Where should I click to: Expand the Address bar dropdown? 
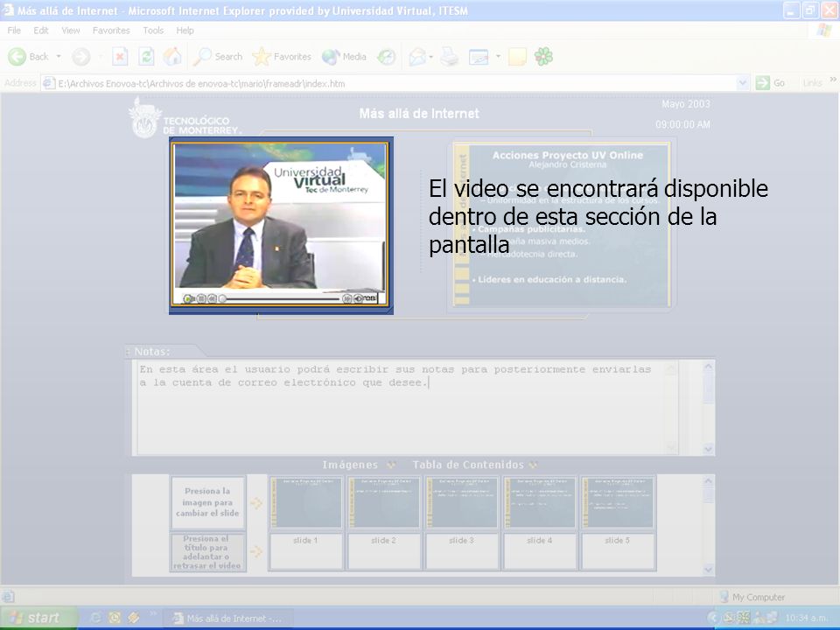[743, 83]
